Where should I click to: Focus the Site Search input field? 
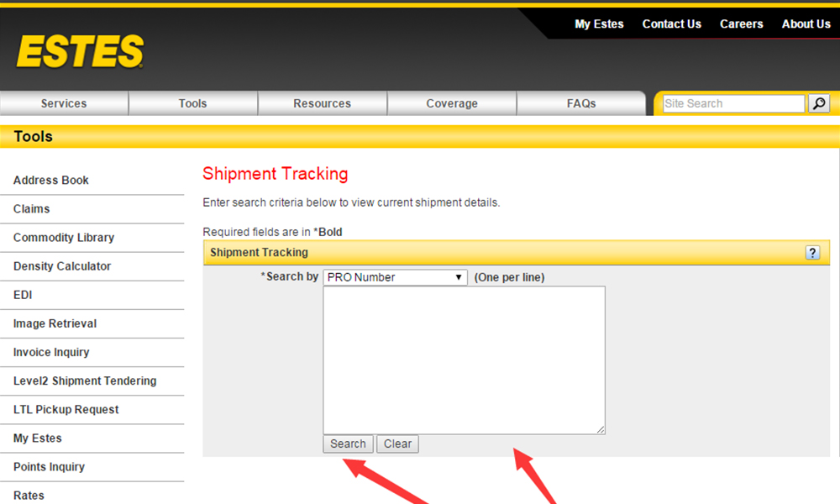tap(733, 103)
